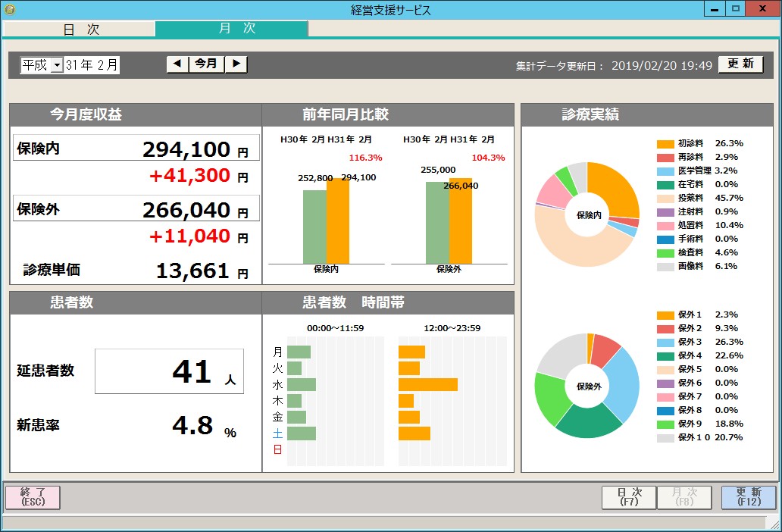Screen dimensions: 782x532
Task: Click the 検査料 light green legend swatch
Action: point(665,253)
